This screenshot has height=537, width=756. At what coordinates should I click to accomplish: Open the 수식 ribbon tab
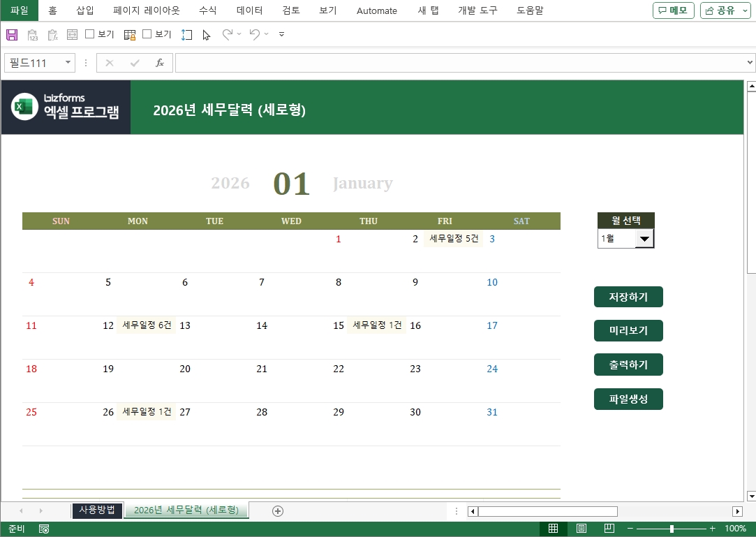[207, 10]
